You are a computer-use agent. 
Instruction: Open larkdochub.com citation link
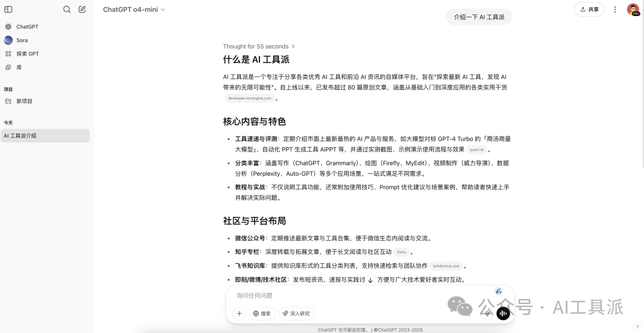[x=446, y=266]
